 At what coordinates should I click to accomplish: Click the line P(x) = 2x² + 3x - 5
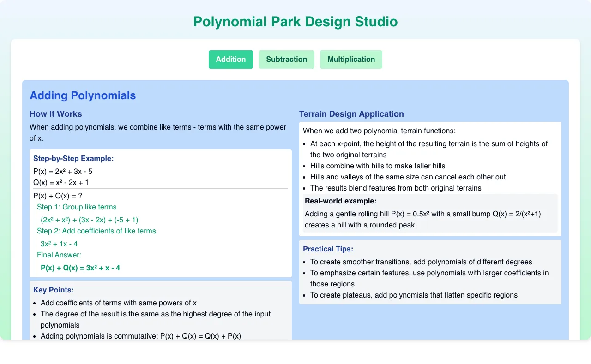[x=63, y=172]
